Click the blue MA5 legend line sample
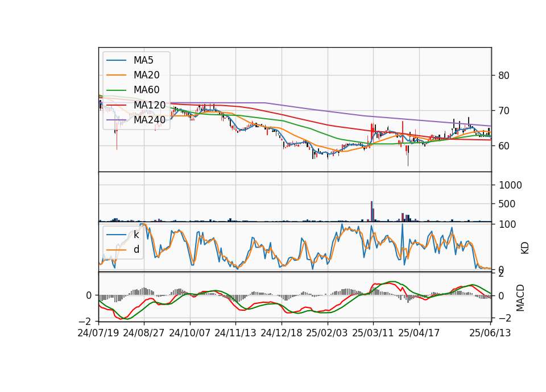 tap(116, 60)
